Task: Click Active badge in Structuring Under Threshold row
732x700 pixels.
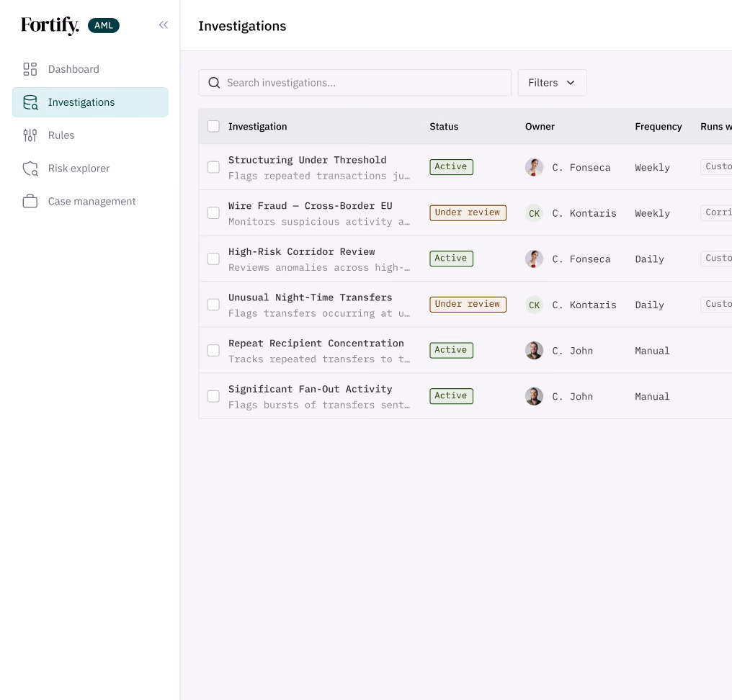Action: click(x=451, y=166)
